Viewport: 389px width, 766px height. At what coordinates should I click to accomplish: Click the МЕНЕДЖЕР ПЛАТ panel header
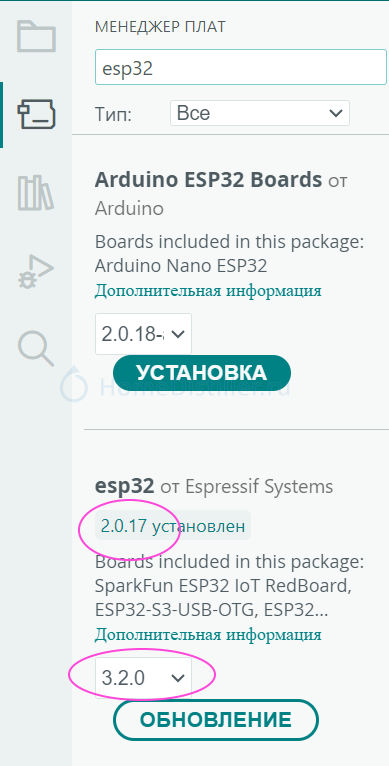[x=160, y=27]
